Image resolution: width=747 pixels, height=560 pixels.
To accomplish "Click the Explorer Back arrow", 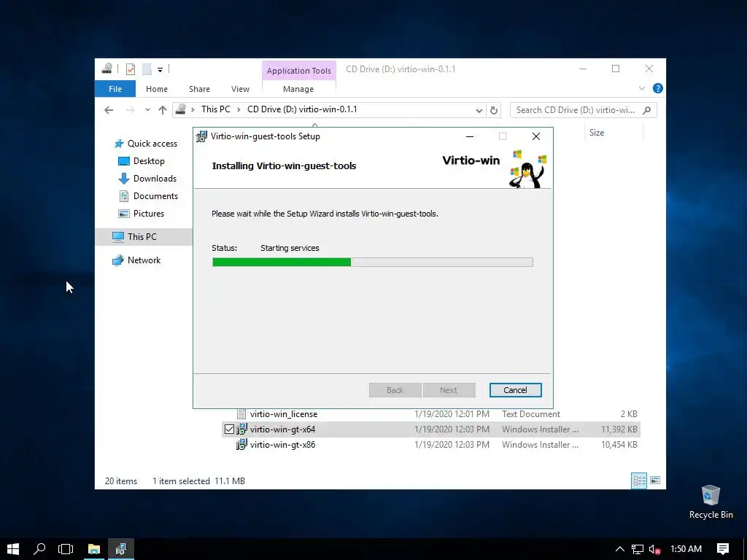I will pos(109,110).
